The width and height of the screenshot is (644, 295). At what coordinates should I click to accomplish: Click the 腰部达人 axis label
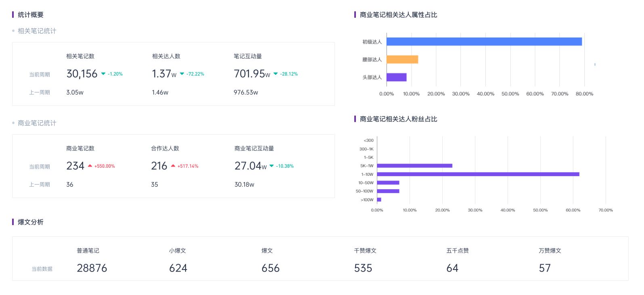(x=372, y=59)
